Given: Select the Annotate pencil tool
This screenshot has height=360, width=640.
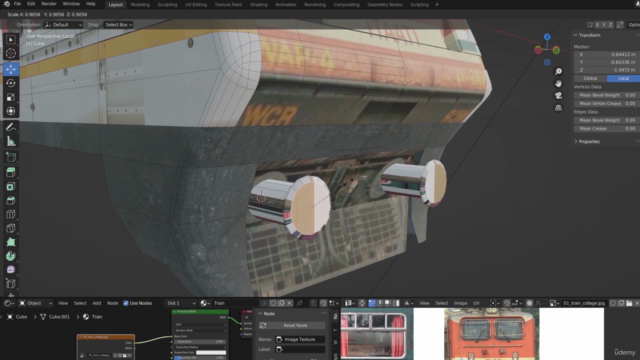Looking at the screenshot, I should 11,127.
